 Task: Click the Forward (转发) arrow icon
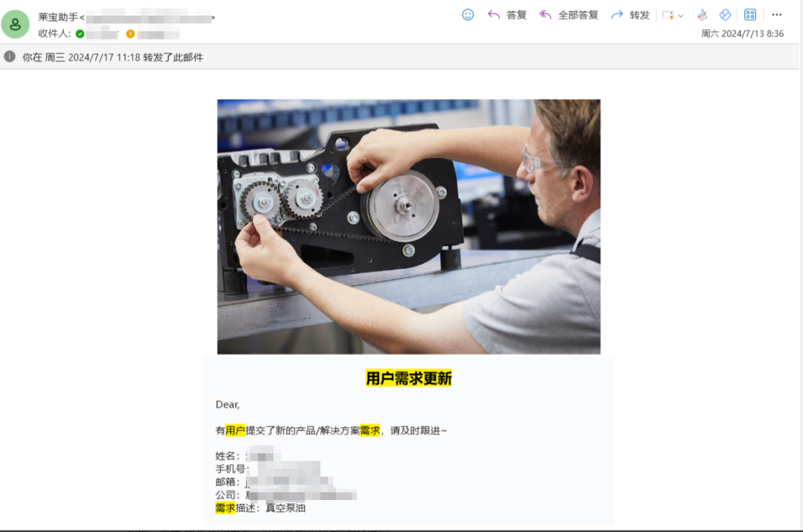click(618, 14)
